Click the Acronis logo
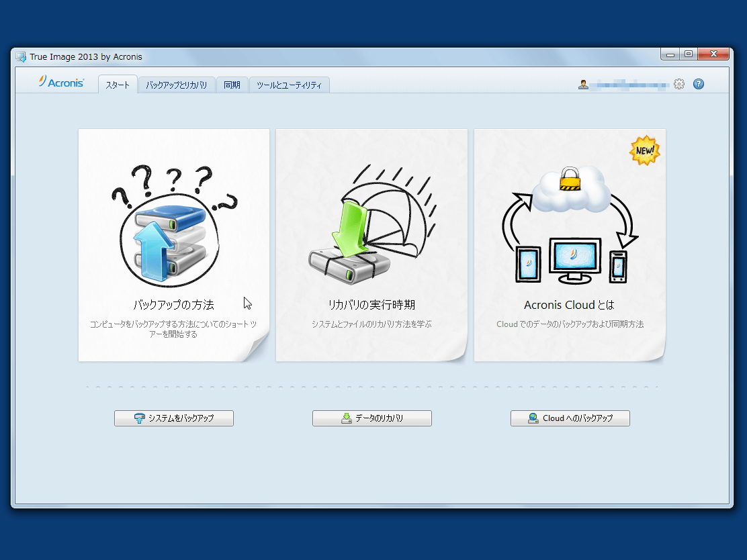The image size is (747, 560). point(62,82)
